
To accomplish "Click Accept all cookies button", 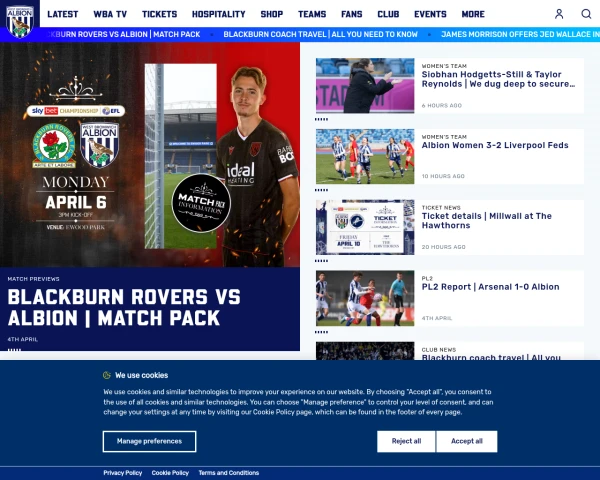I will click(x=466, y=441).
